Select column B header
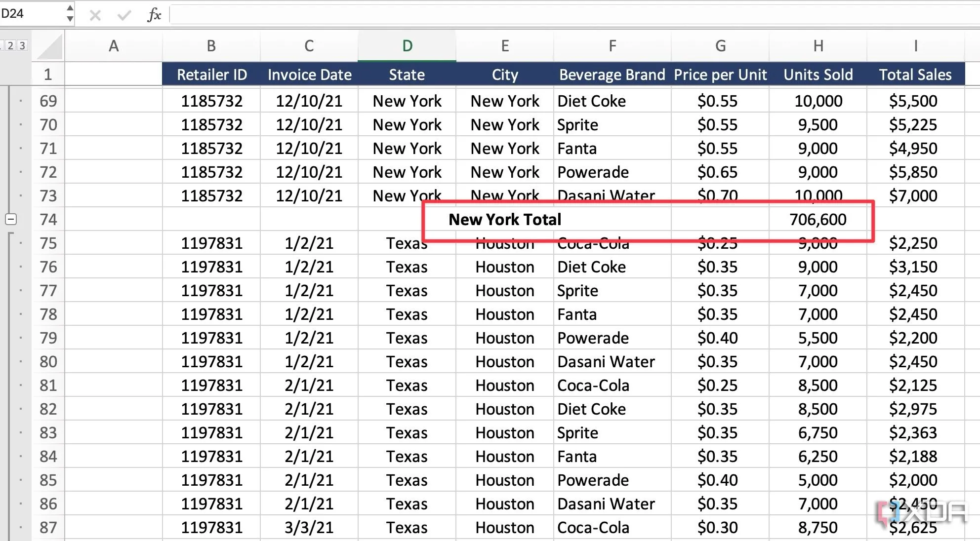 (211, 46)
